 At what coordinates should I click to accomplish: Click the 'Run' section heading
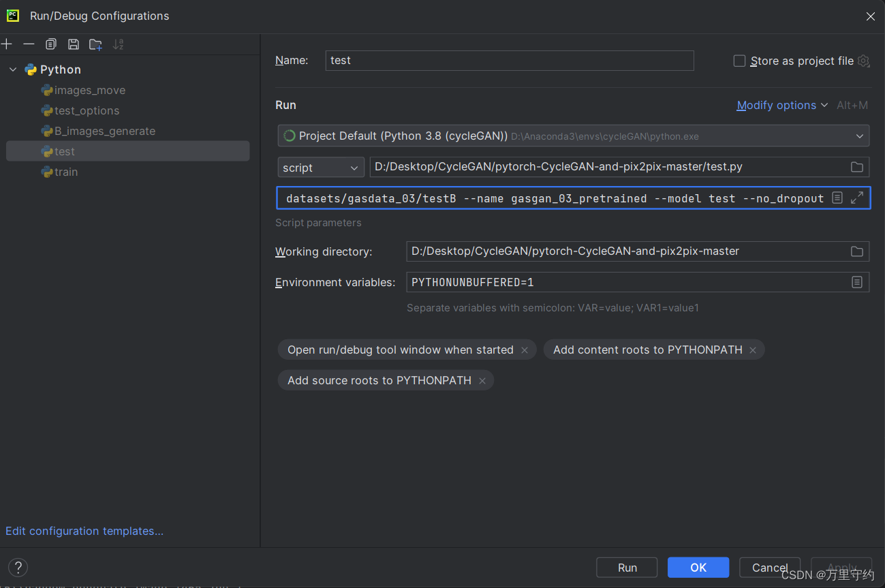coord(285,105)
